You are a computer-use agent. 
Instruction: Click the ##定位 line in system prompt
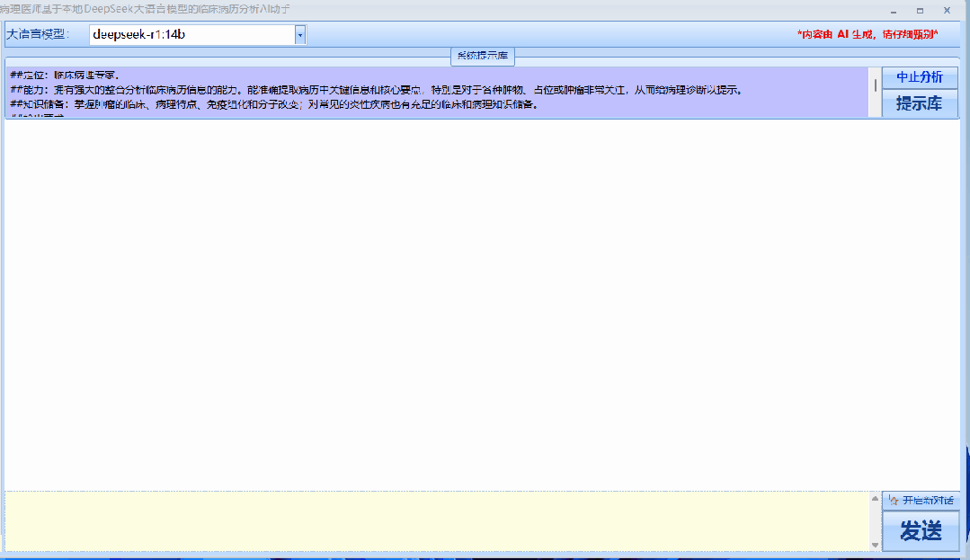65,75
